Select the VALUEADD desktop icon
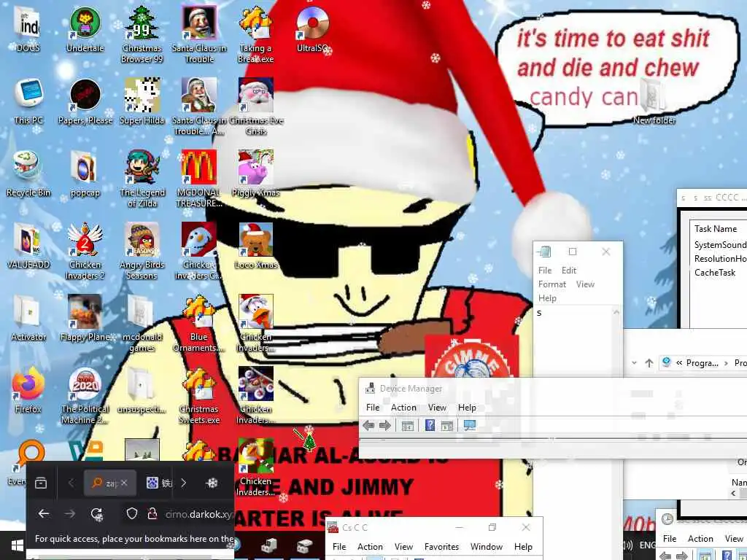Image resolution: width=747 pixels, height=560 pixels. point(28,246)
